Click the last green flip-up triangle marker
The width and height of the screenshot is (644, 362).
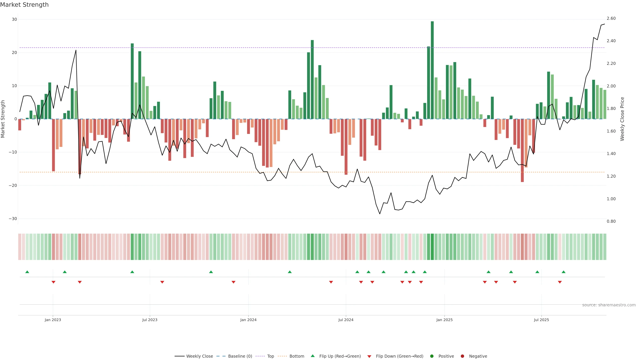pyautogui.click(x=563, y=272)
